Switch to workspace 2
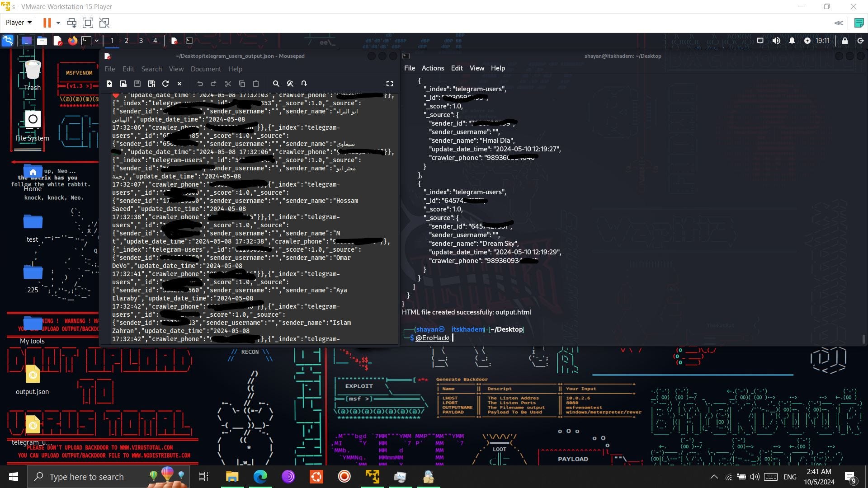The width and height of the screenshot is (868, 488). click(x=127, y=41)
